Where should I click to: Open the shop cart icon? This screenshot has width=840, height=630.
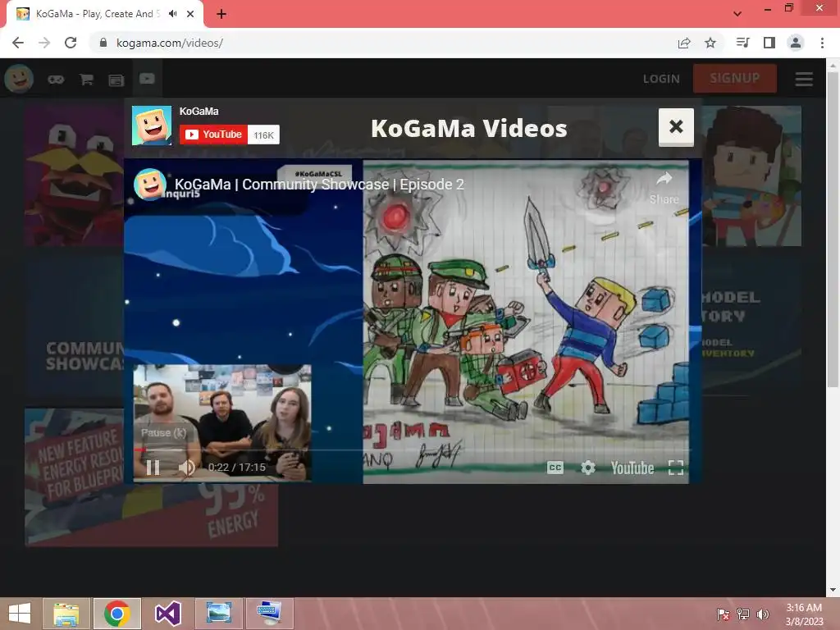pyautogui.click(x=86, y=80)
